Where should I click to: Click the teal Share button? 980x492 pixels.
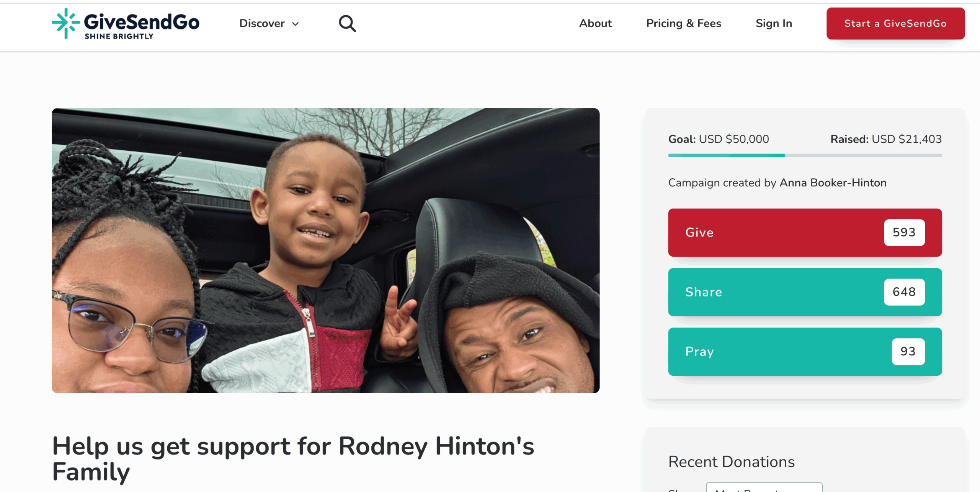805,292
